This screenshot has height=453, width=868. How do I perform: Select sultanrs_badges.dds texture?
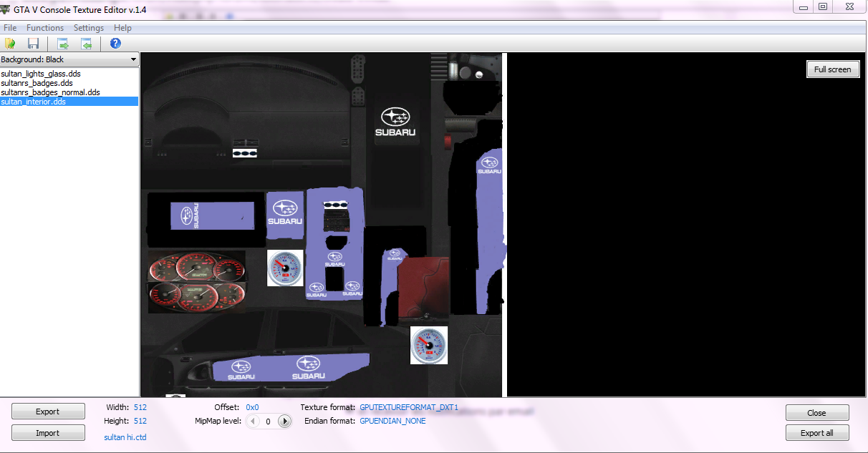(37, 83)
